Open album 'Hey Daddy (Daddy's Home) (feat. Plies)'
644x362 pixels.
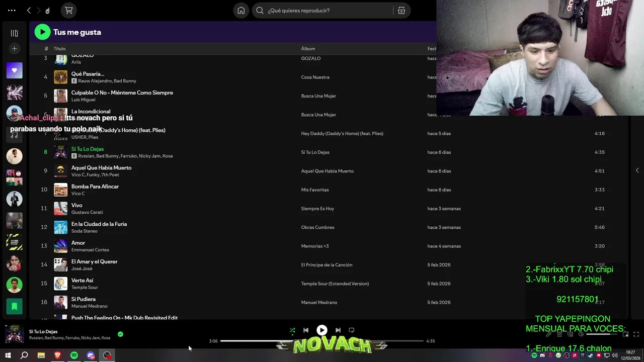pyautogui.click(x=342, y=133)
